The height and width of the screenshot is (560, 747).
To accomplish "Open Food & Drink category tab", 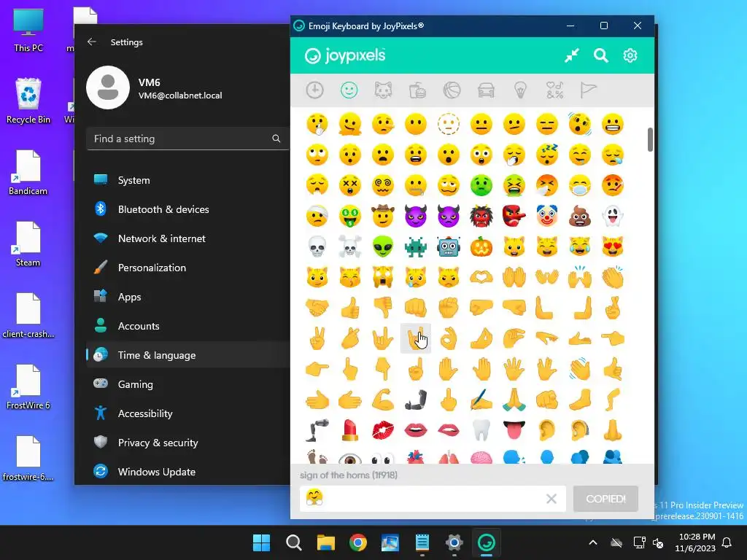I will (x=418, y=90).
